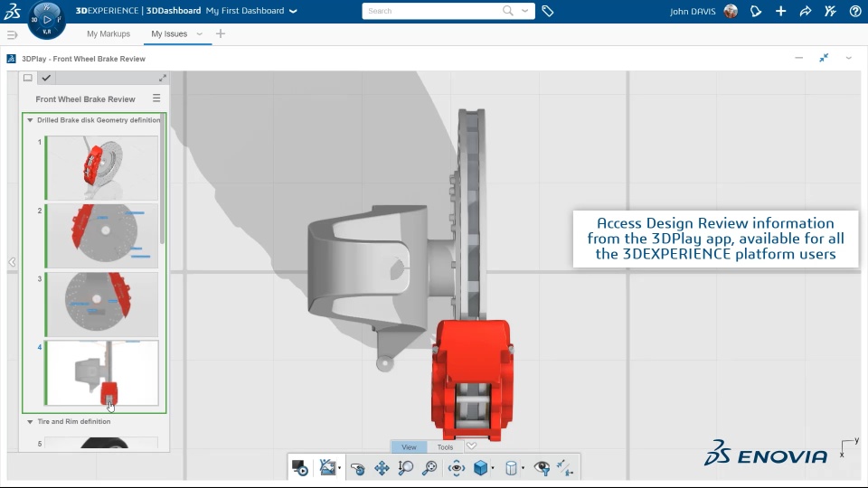Select the rotate hand tool
The image size is (868, 488).
click(x=358, y=468)
